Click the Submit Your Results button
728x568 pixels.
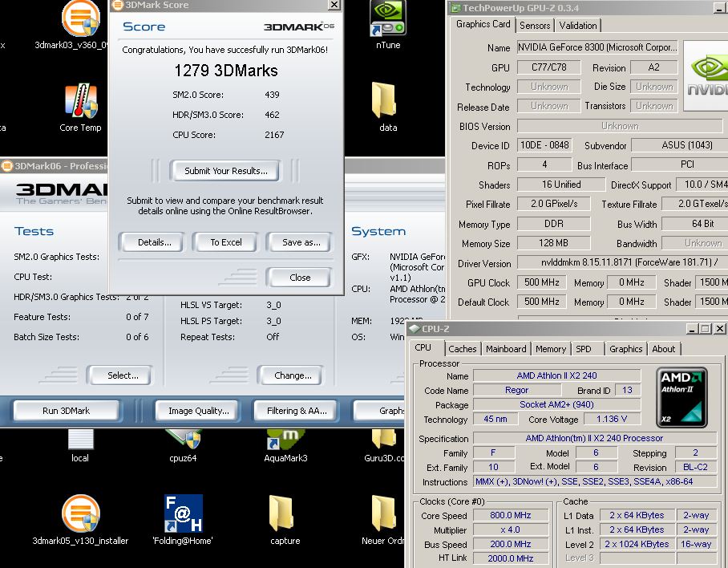226,171
